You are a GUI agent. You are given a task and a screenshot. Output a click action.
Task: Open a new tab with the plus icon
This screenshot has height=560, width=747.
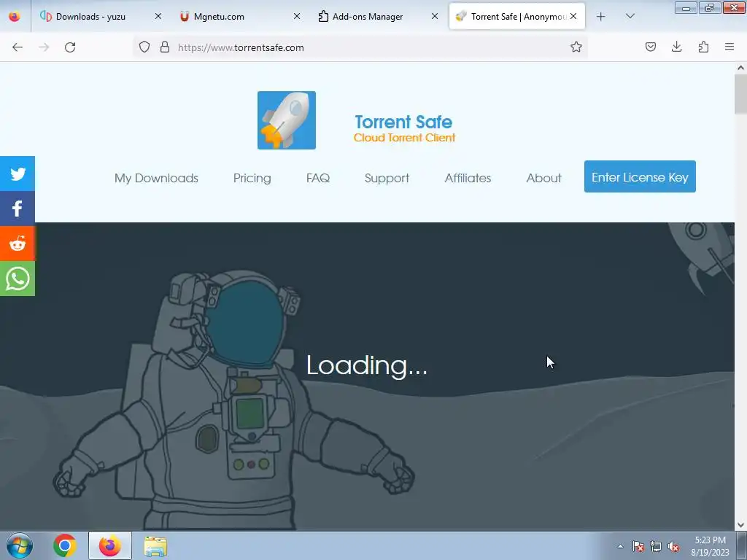(x=601, y=17)
